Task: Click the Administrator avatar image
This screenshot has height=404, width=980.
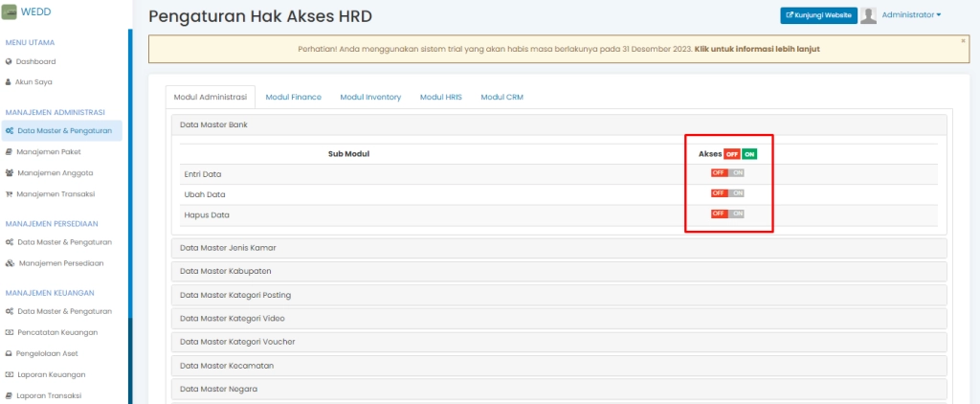Action: click(x=869, y=15)
